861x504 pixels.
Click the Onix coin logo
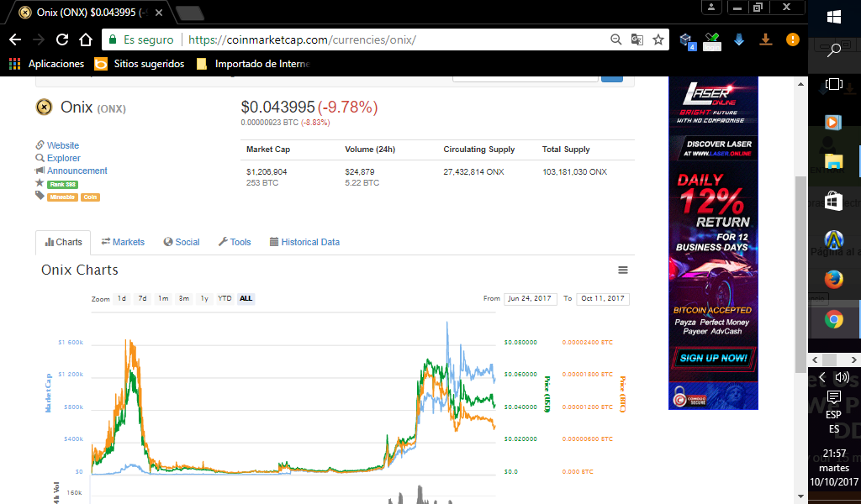coord(44,107)
